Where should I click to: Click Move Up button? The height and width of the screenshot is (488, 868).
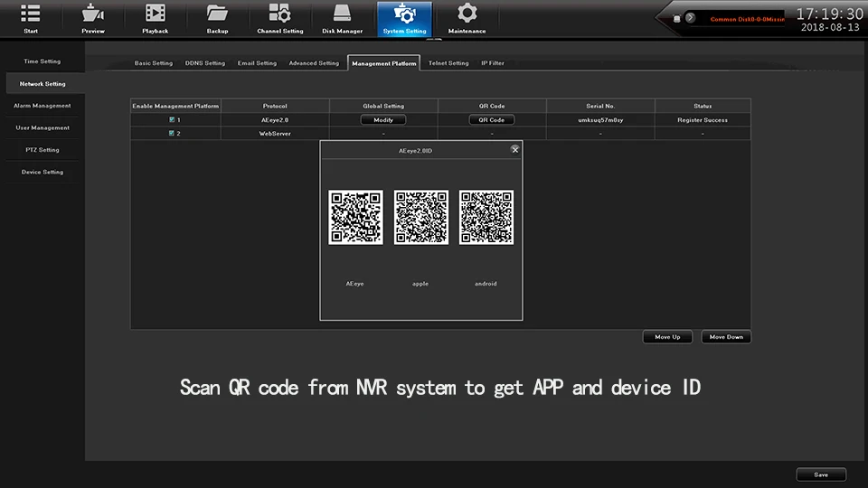[x=667, y=336]
